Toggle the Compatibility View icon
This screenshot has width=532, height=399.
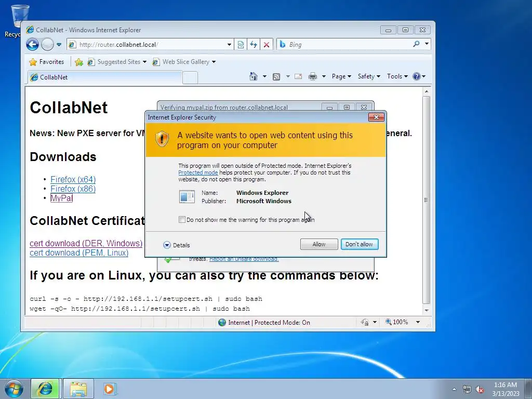point(241,45)
